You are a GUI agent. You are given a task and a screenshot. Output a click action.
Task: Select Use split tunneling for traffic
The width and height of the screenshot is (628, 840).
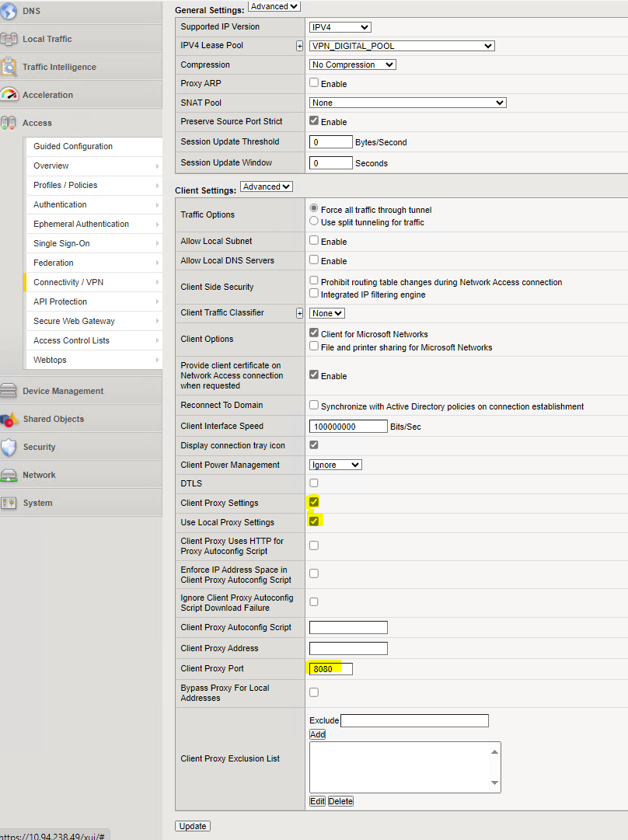[x=314, y=221]
